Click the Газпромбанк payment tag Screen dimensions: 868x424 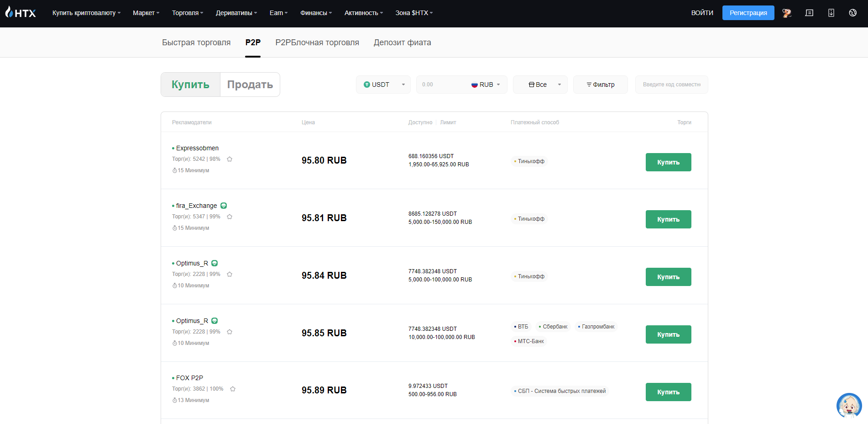coord(596,327)
